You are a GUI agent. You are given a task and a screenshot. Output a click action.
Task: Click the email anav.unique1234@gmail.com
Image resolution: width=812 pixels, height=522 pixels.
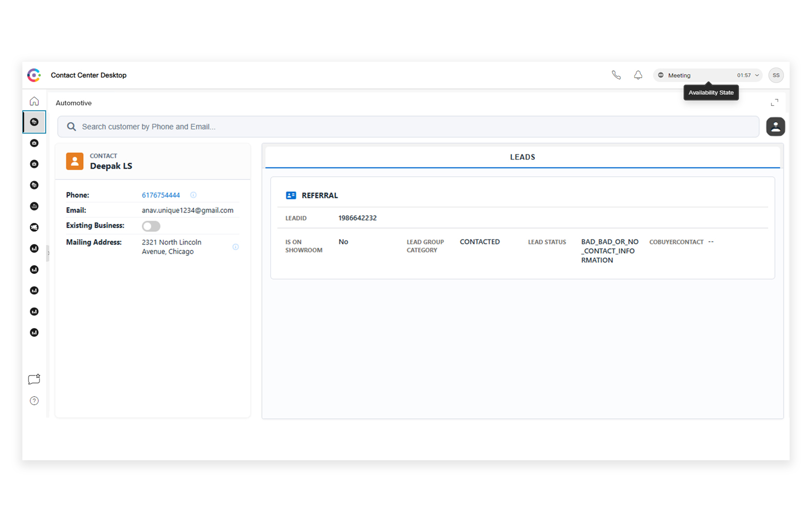pyautogui.click(x=187, y=211)
